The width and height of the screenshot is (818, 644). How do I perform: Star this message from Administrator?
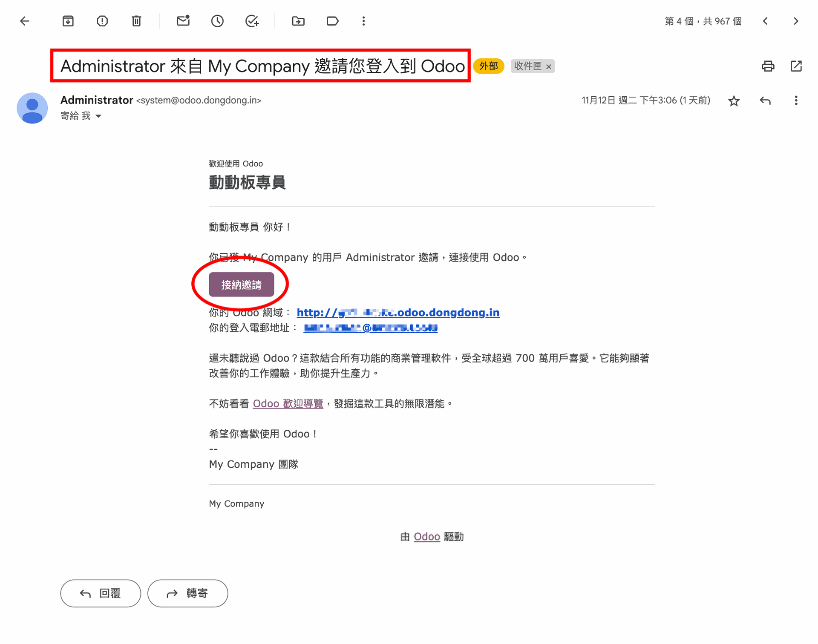coord(734,101)
